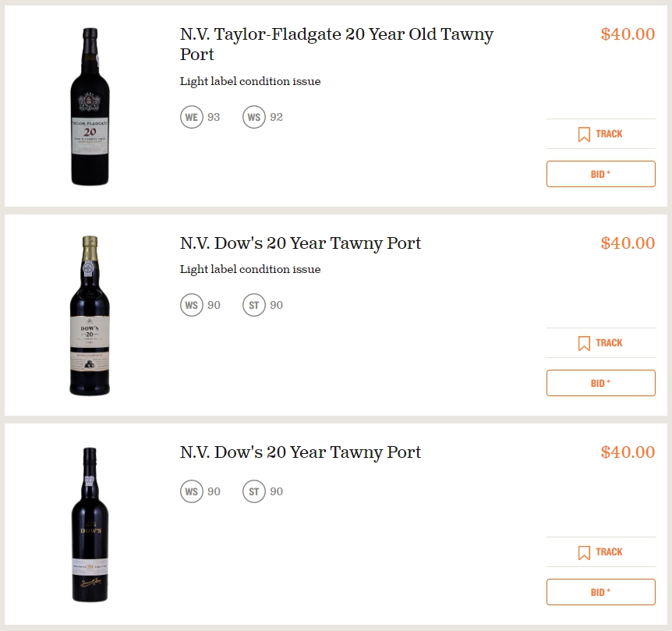Image resolution: width=672 pixels, height=631 pixels.
Task: Click the $40.00 price on Taylor-Fladgate listing
Action: pyautogui.click(x=628, y=34)
